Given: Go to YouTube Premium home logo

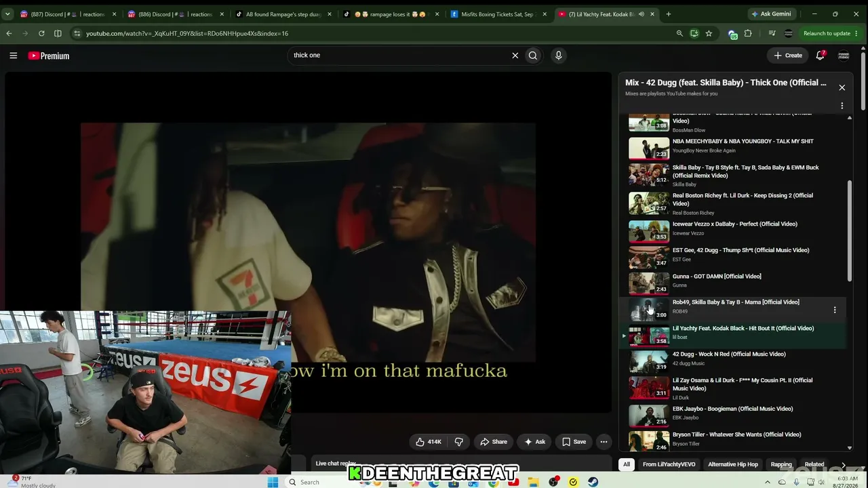Looking at the screenshot, I should (49, 56).
